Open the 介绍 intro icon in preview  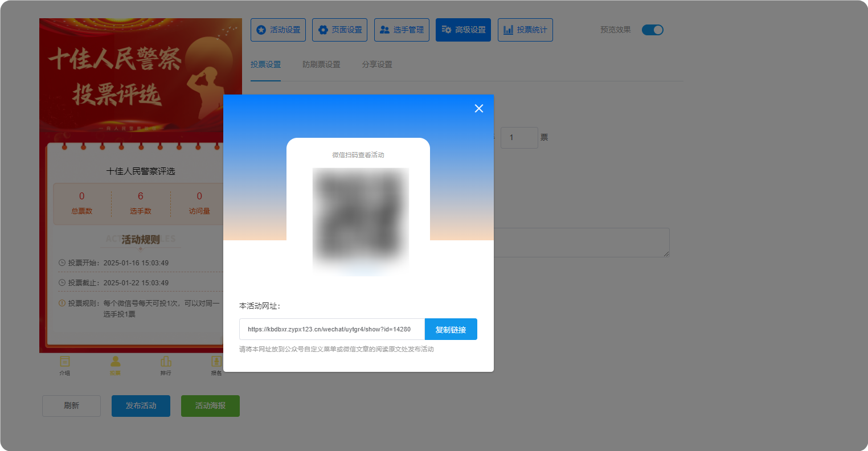(x=65, y=366)
